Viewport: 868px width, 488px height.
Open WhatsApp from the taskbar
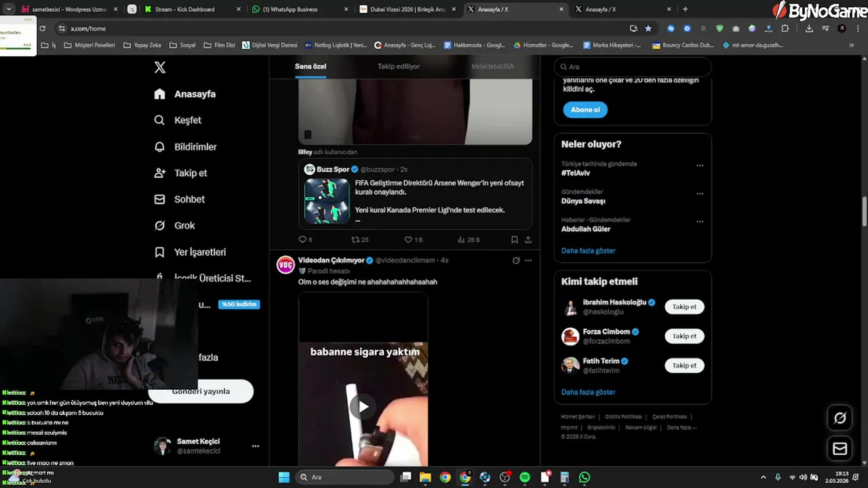point(585,477)
